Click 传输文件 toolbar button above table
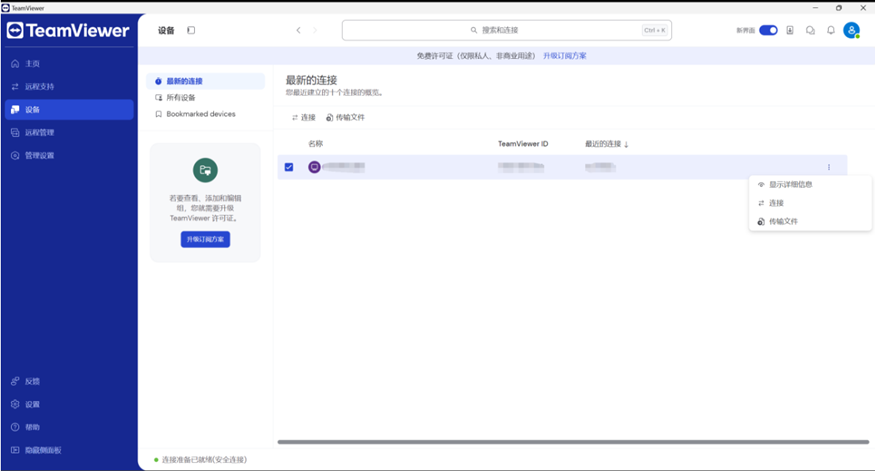This screenshot has width=875, height=471. pos(345,117)
